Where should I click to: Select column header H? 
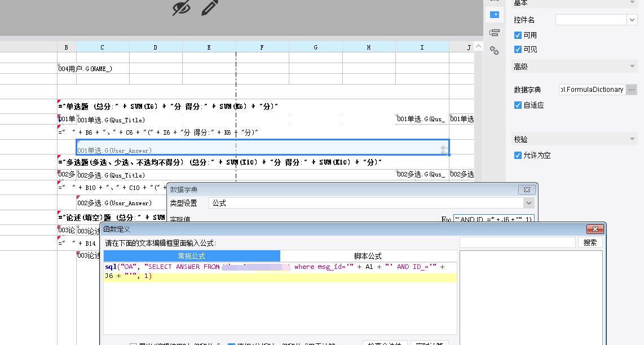[369, 47]
